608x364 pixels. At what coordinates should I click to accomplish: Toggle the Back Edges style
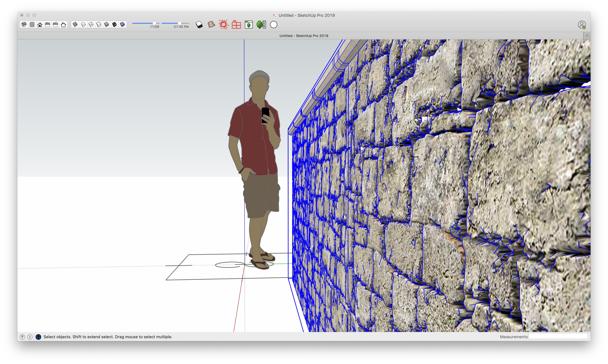83,25
